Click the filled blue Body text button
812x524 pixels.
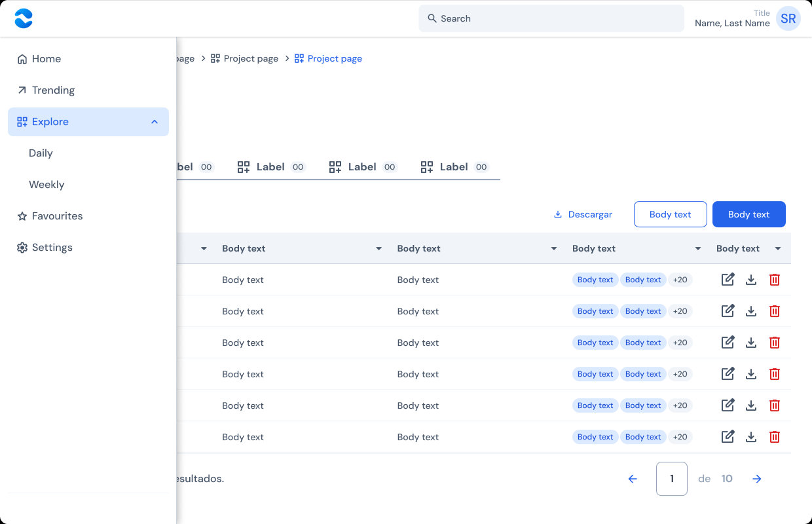[749, 214]
